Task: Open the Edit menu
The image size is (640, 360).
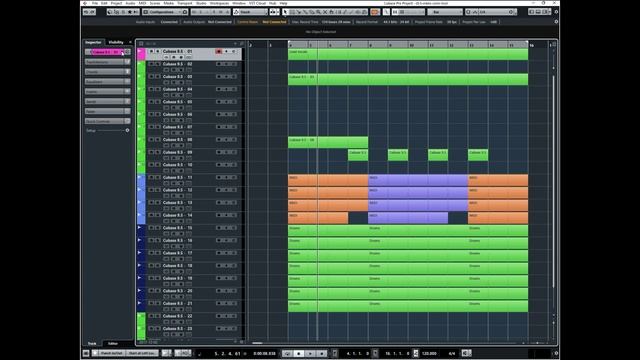Action: tap(104, 3)
